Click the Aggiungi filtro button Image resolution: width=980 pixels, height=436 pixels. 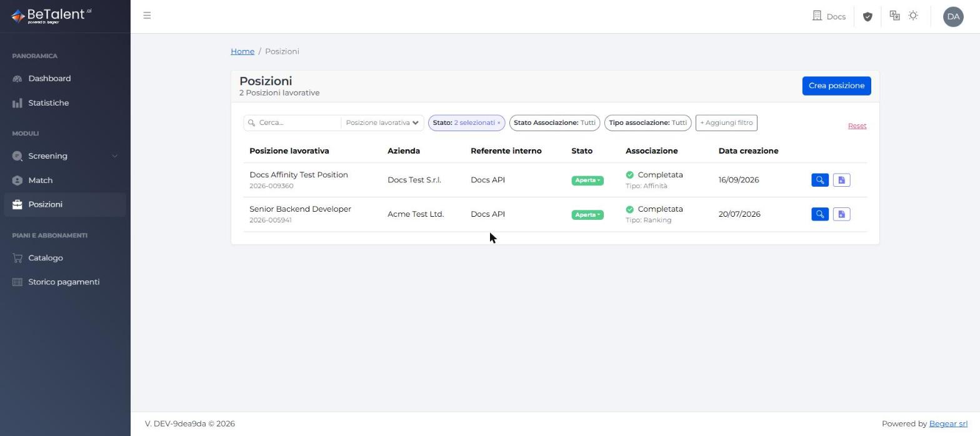click(x=726, y=123)
